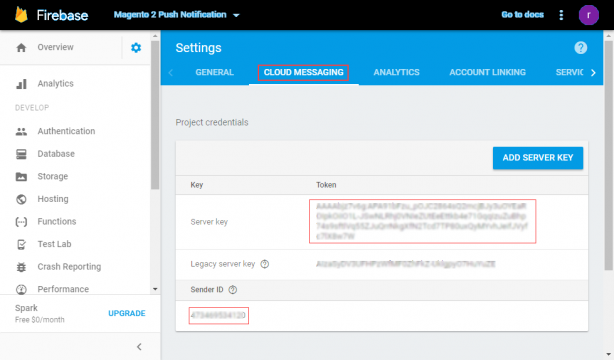Image resolution: width=614 pixels, height=360 pixels.
Task: Open Overview in the sidebar
Action: [56, 47]
